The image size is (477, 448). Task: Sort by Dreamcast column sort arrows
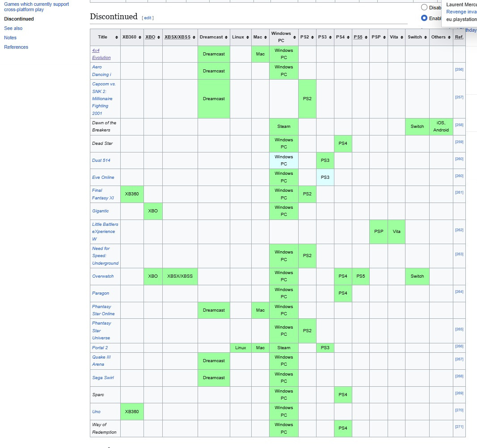coord(226,37)
